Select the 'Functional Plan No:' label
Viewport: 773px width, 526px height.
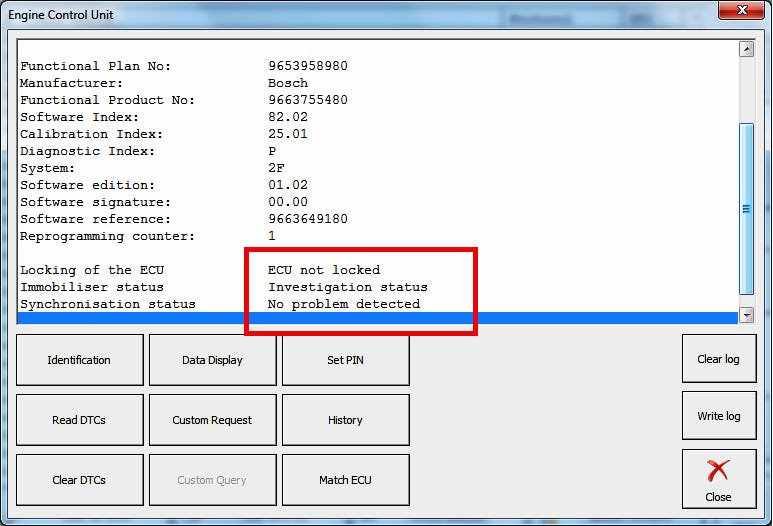(96, 66)
